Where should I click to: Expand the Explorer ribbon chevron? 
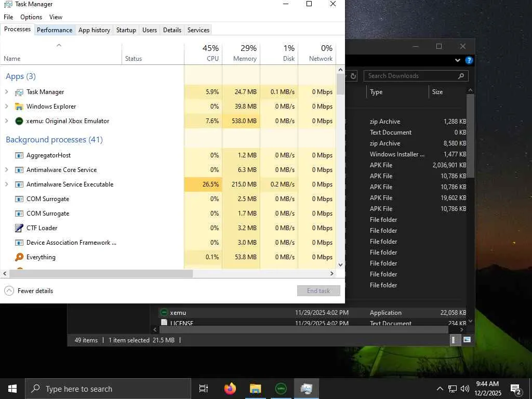tap(457, 60)
